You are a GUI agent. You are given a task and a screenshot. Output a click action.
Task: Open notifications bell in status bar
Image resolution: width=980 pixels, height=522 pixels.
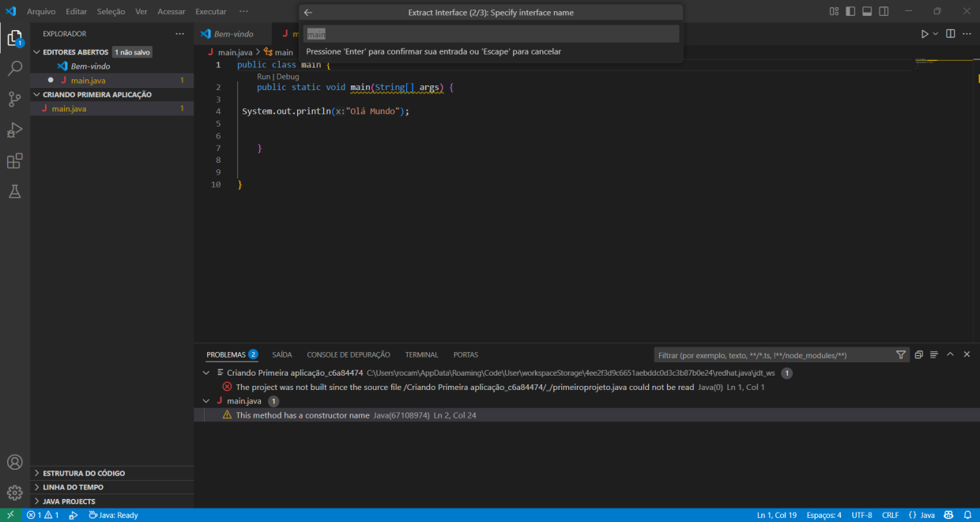pos(967,515)
